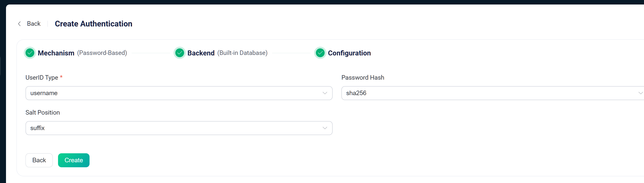This screenshot has height=183, width=644.
Task: Click the Backend step green checkmark icon
Action: [180, 53]
